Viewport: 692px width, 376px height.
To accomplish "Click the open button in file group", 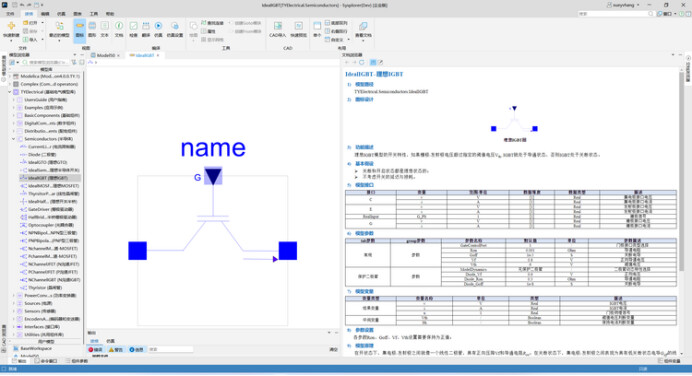I will point(30,23).
